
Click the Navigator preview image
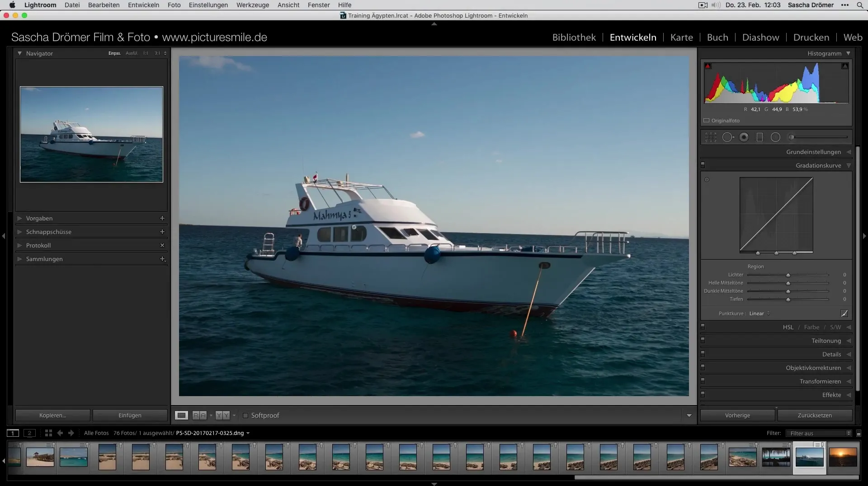91,134
